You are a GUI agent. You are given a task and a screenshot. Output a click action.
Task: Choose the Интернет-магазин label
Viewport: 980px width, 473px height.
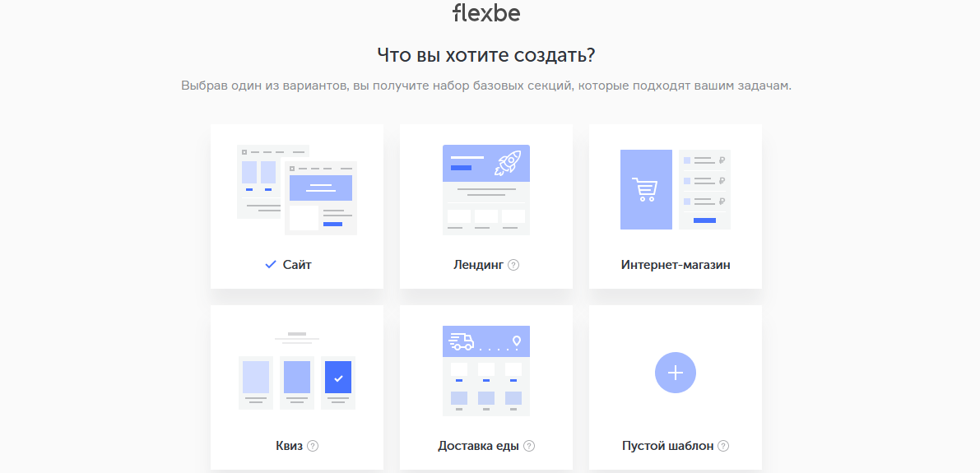pyautogui.click(x=676, y=265)
